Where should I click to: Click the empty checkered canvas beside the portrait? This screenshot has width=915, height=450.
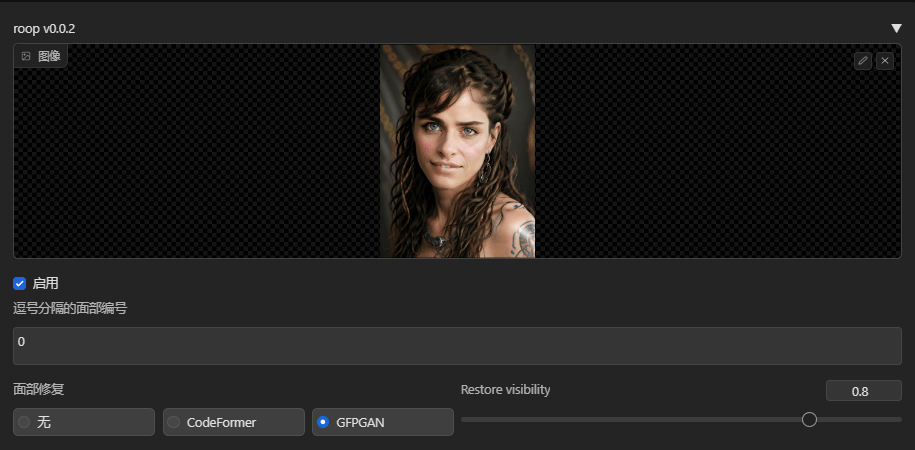tap(196, 158)
